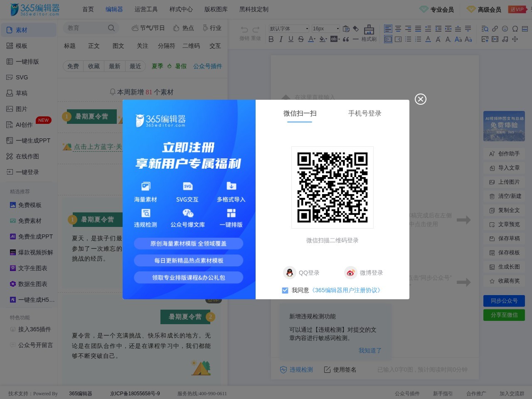Image resolution: width=532 pixels, height=399 pixels.
Task: Click the eraser clear-format icon
Action: (x=356, y=29)
